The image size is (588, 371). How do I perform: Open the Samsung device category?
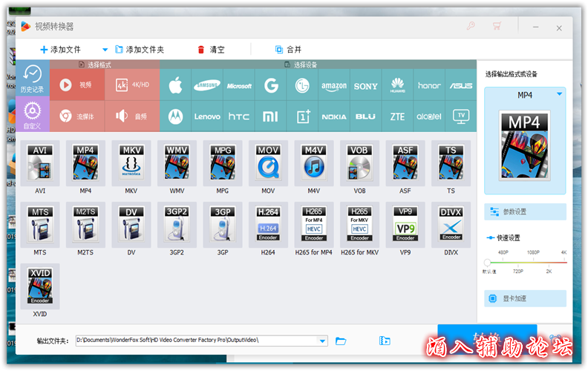(x=207, y=86)
